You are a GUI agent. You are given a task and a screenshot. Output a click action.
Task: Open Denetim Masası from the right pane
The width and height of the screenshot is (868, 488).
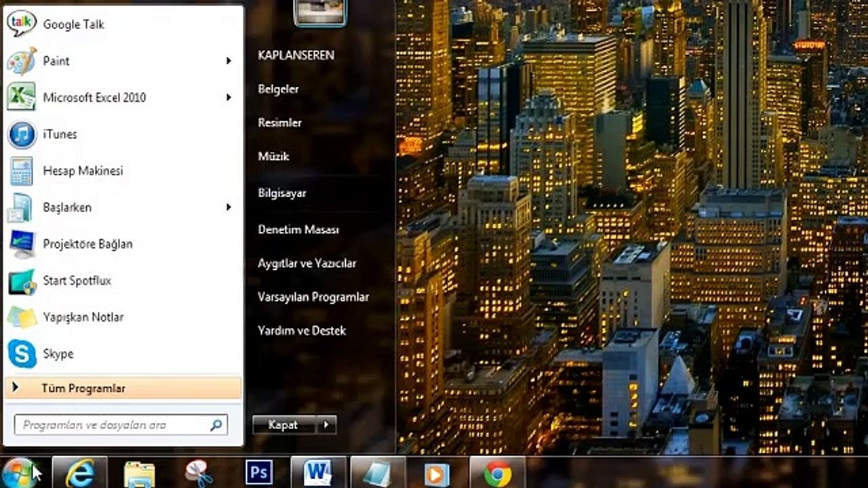click(298, 230)
